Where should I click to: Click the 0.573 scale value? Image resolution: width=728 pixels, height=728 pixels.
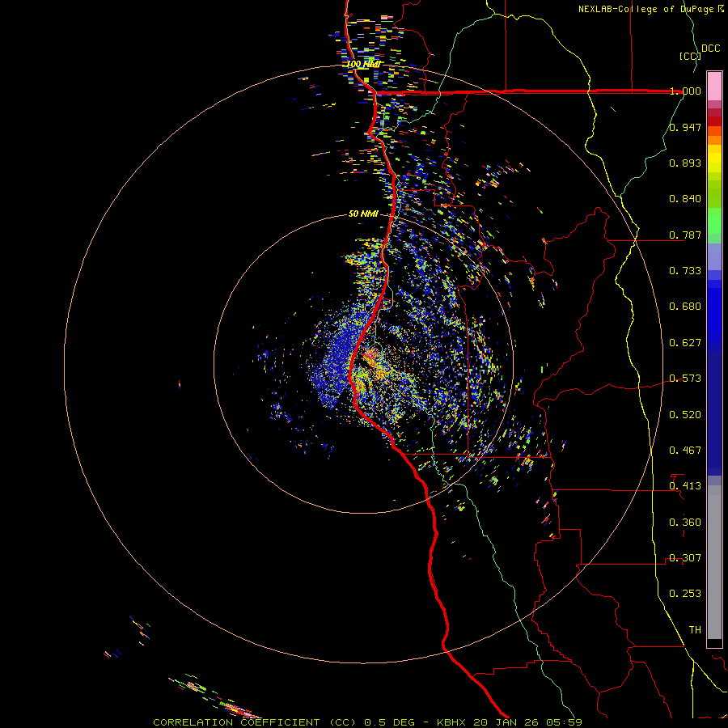[x=685, y=379]
